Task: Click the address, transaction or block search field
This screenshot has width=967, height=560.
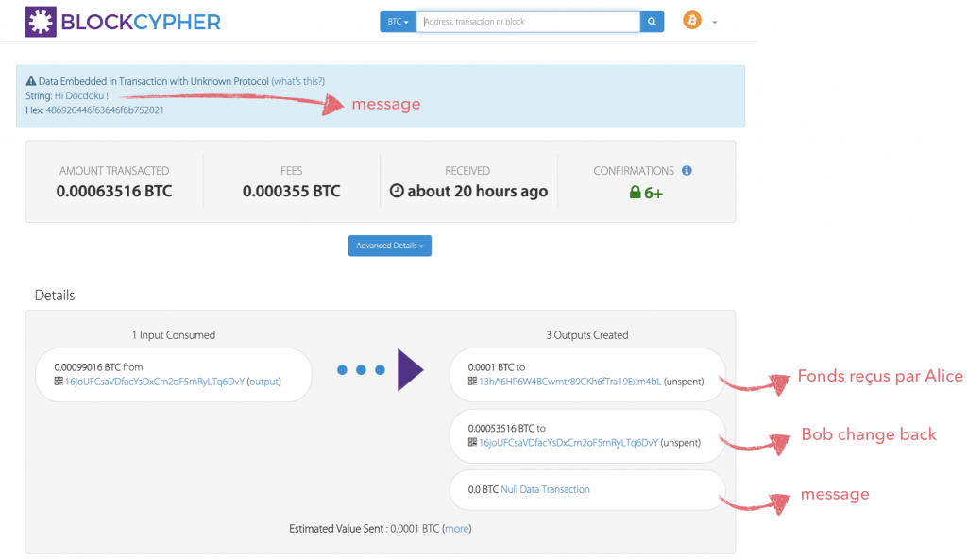Action: [x=528, y=22]
